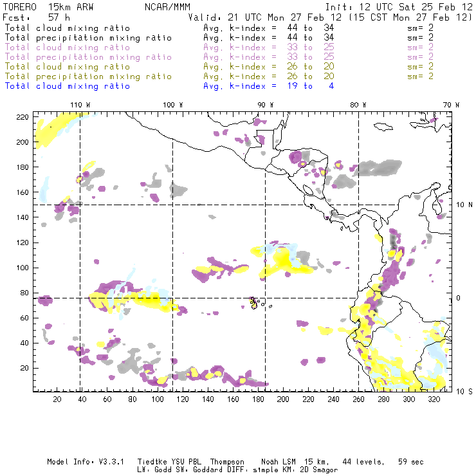Click purple "Total precipitation mixing ratio" legend line
This screenshot has height=476, width=476.
tap(88, 57)
